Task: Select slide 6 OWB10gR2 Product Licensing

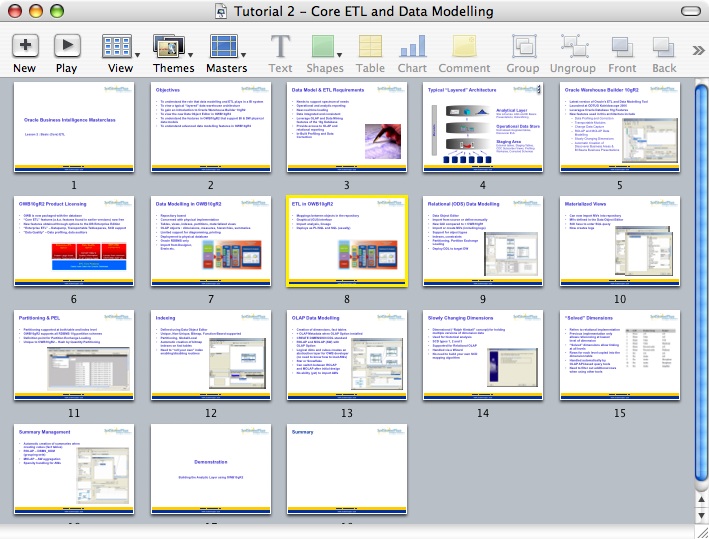Action: point(74,241)
